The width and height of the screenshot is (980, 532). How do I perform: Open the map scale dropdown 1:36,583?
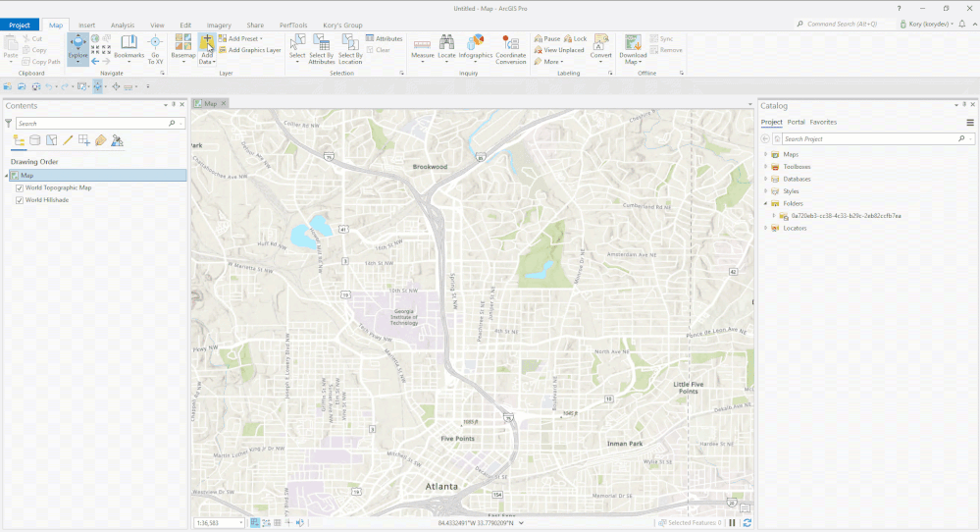click(x=240, y=523)
